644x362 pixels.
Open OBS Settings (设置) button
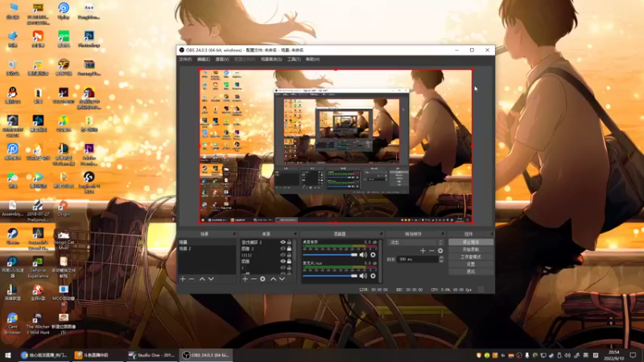coord(471,264)
